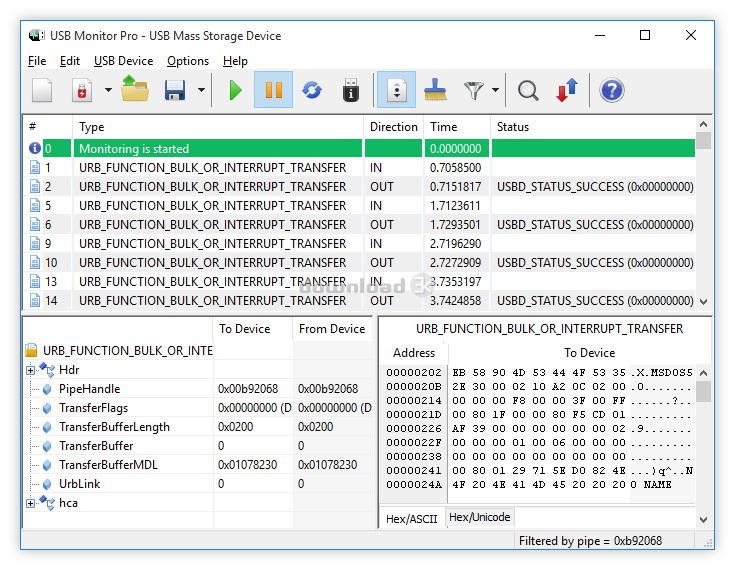Expand the Hdr tree node
The image size is (735, 570).
tap(30, 370)
